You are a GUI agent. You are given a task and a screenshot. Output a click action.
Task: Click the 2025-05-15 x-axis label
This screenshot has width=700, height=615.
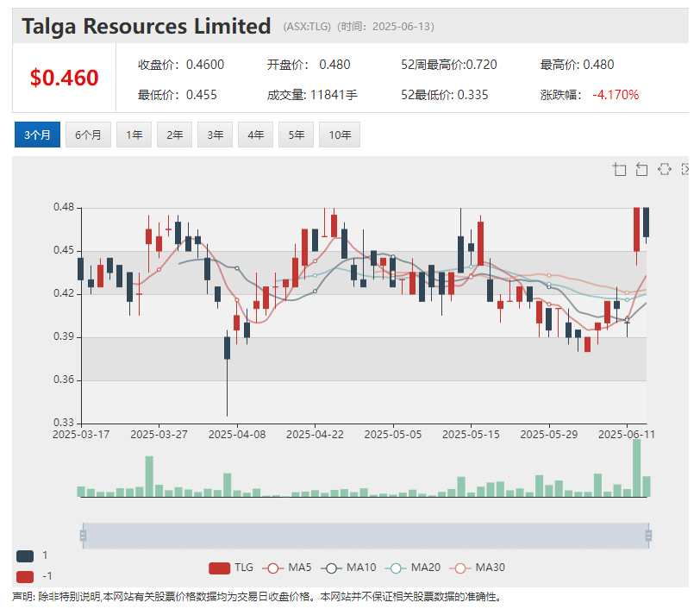471,435
